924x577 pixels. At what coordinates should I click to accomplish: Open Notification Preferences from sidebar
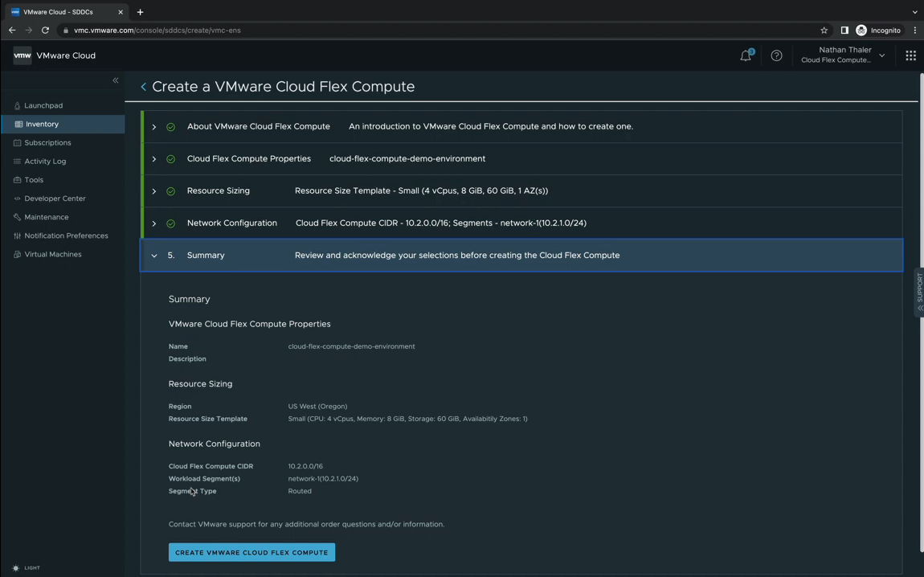click(66, 235)
